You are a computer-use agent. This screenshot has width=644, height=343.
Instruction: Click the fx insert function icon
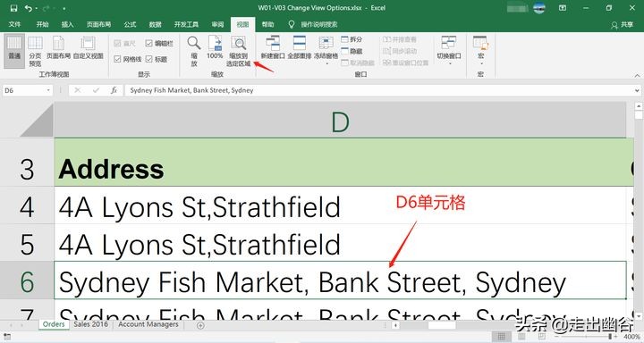[114, 90]
